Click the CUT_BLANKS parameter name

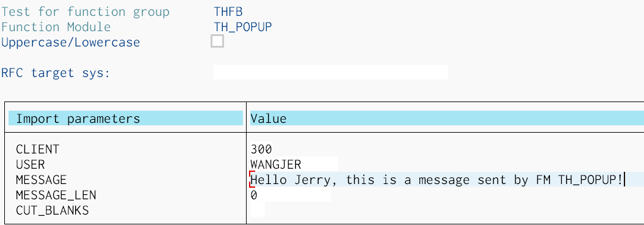tap(52, 210)
